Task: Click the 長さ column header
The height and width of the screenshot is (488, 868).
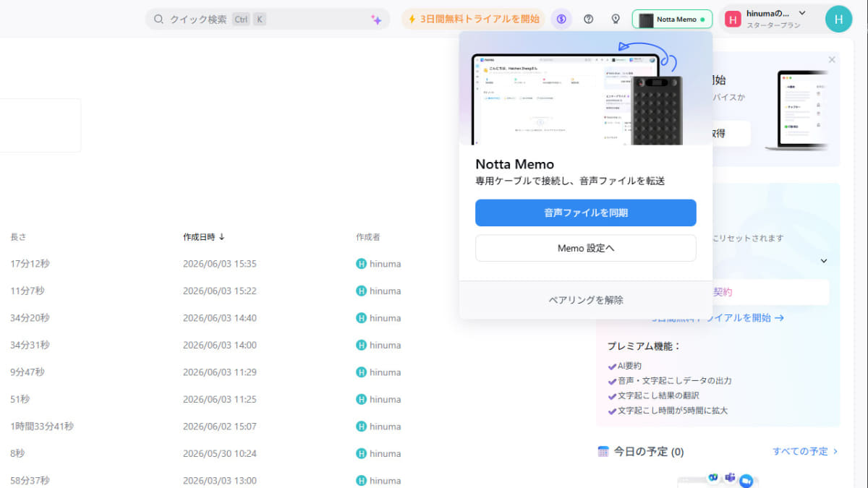Action: [18, 237]
